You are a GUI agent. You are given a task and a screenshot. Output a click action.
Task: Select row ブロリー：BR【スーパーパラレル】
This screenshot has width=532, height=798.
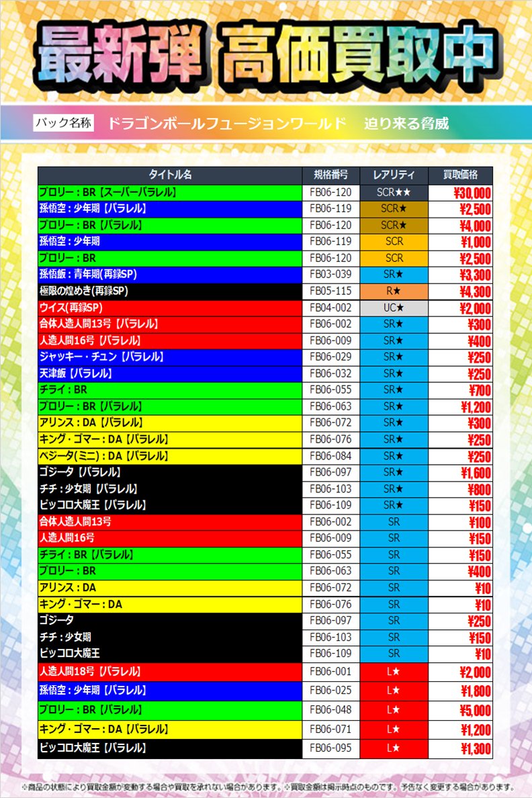[265, 192]
